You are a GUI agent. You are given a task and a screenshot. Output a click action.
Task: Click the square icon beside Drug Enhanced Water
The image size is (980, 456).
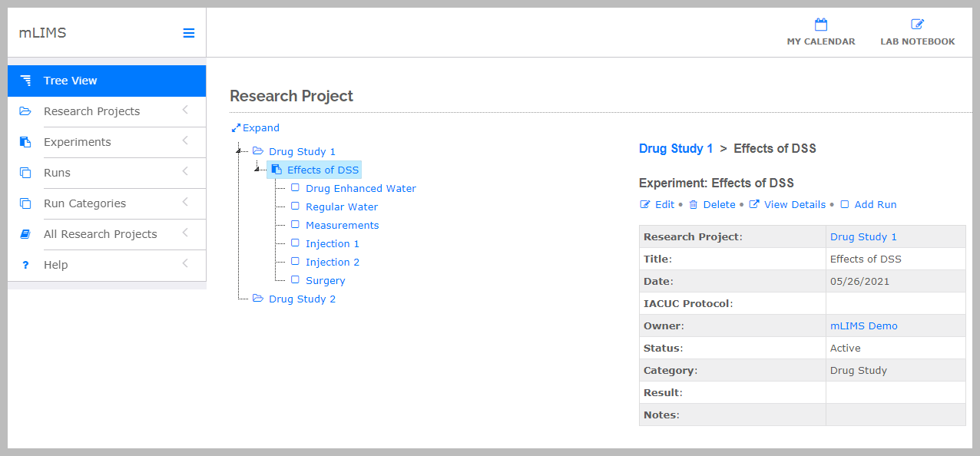click(x=295, y=188)
